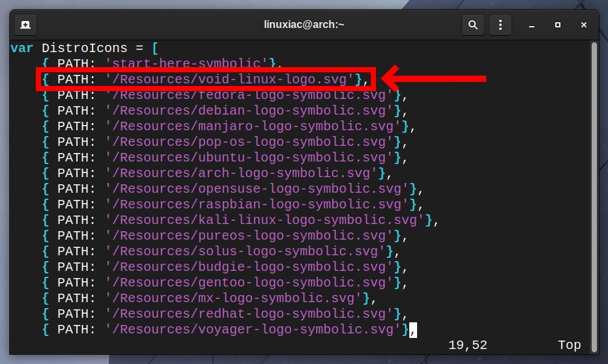Click the 'var DistroIcons = [' line
Viewport: 608px width, 364px height.
[x=85, y=48]
